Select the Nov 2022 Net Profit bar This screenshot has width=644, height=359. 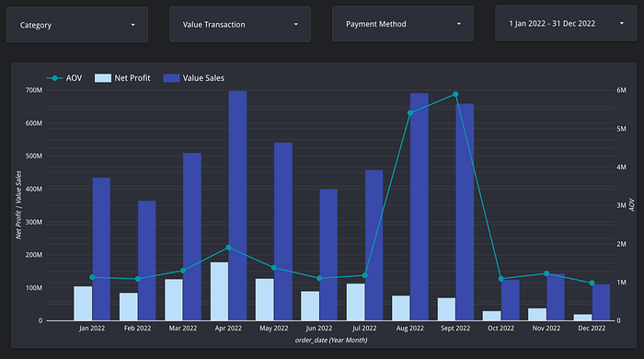click(537, 315)
